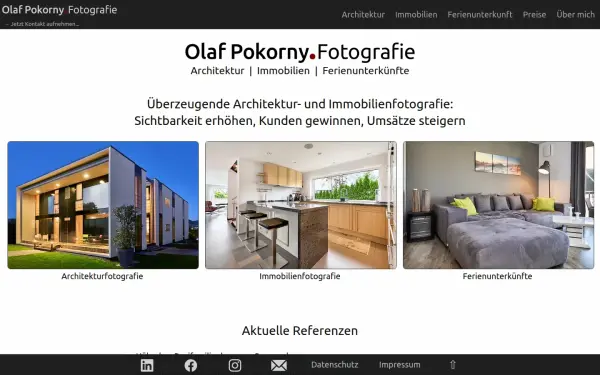This screenshot has height=375, width=600.
Task: Click the 'Überzeugende Architektur- und Immobilienfotografie' headline
Action: 300,104
